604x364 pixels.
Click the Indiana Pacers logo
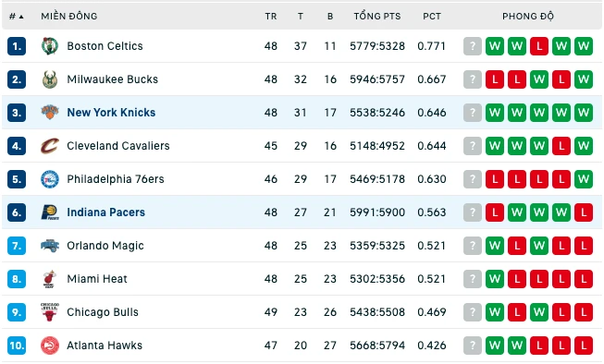tap(50, 212)
